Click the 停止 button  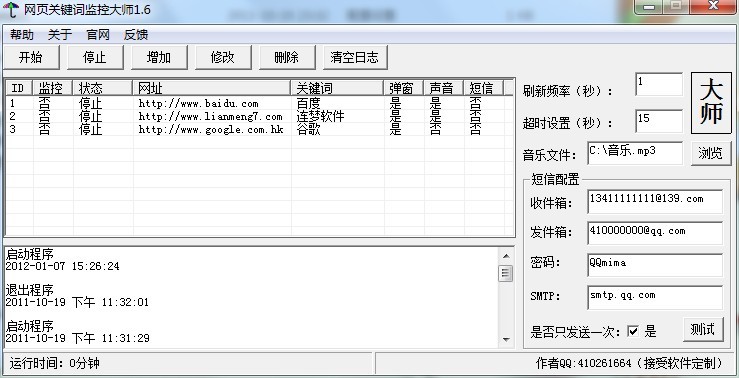[95, 58]
